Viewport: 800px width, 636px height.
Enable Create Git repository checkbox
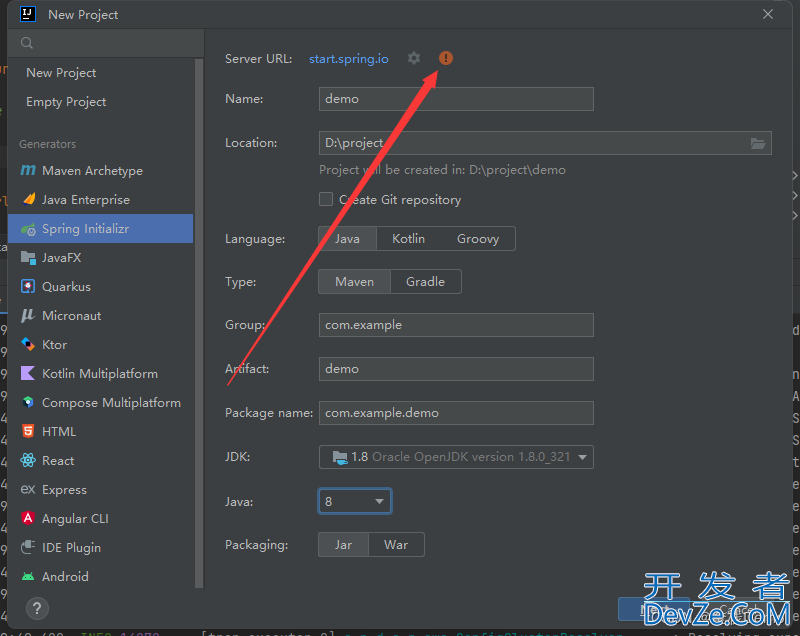click(326, 199)
